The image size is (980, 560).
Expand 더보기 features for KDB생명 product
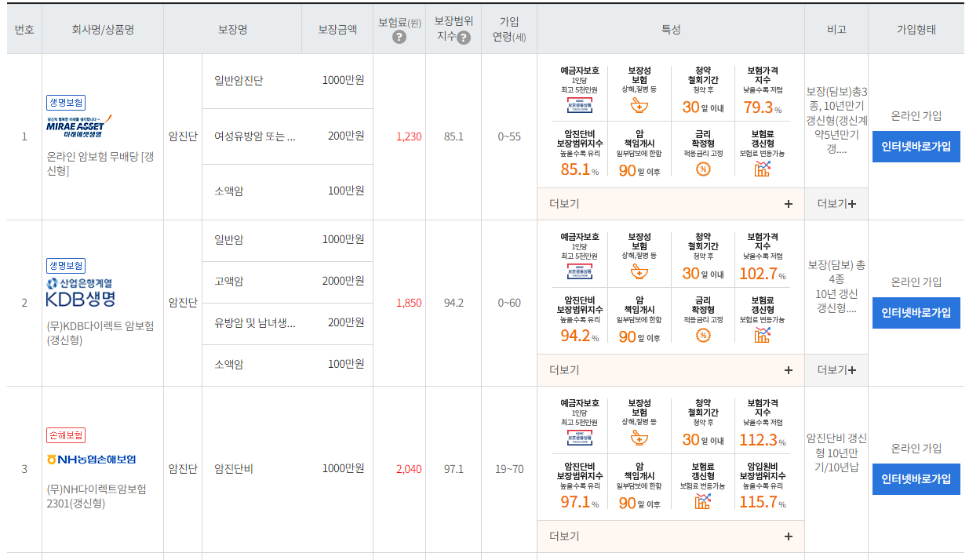[x=671, y=370]
